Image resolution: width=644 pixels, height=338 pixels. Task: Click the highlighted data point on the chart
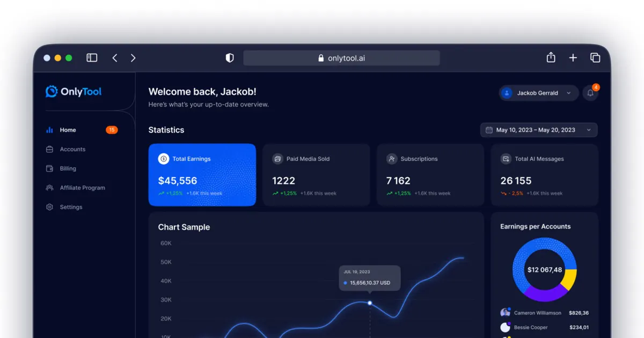pyautogui.click(x=370, y=303)
